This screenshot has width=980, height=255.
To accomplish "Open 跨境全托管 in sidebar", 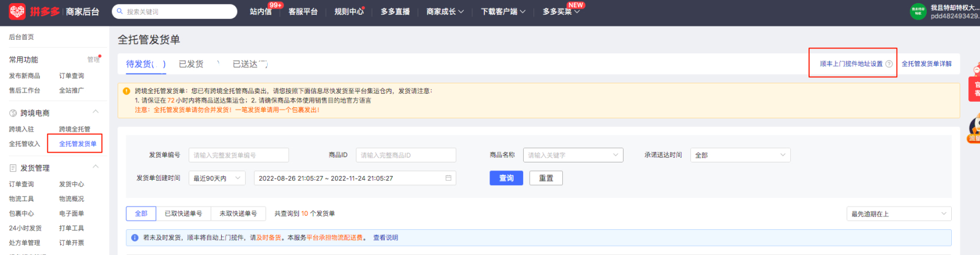I will tap(75, 129).
